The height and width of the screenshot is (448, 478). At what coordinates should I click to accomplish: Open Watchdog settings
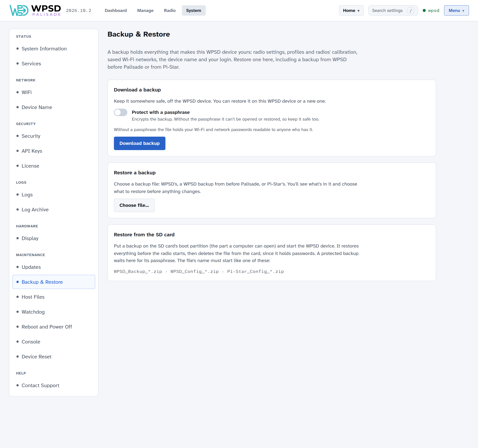click(54, 312)
